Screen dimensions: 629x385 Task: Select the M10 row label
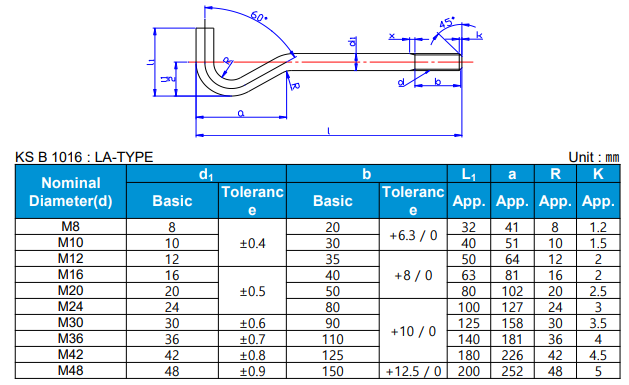point(71,243)
